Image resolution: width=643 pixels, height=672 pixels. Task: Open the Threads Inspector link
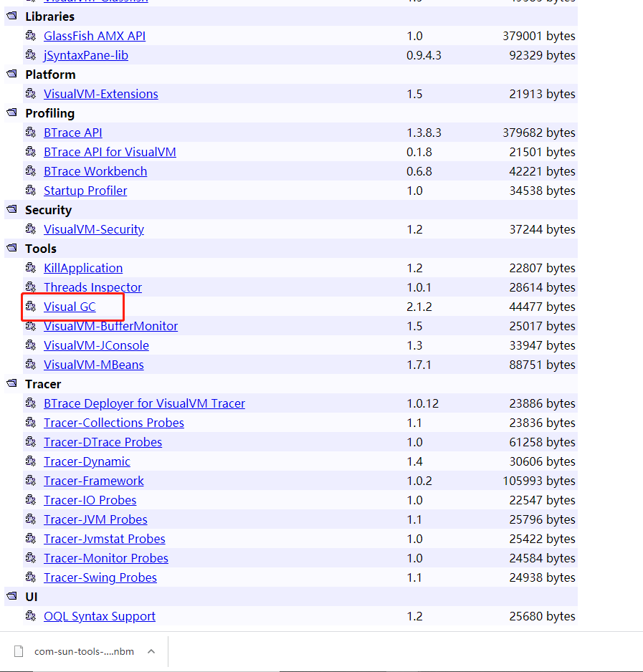click(x=92, y=287)
